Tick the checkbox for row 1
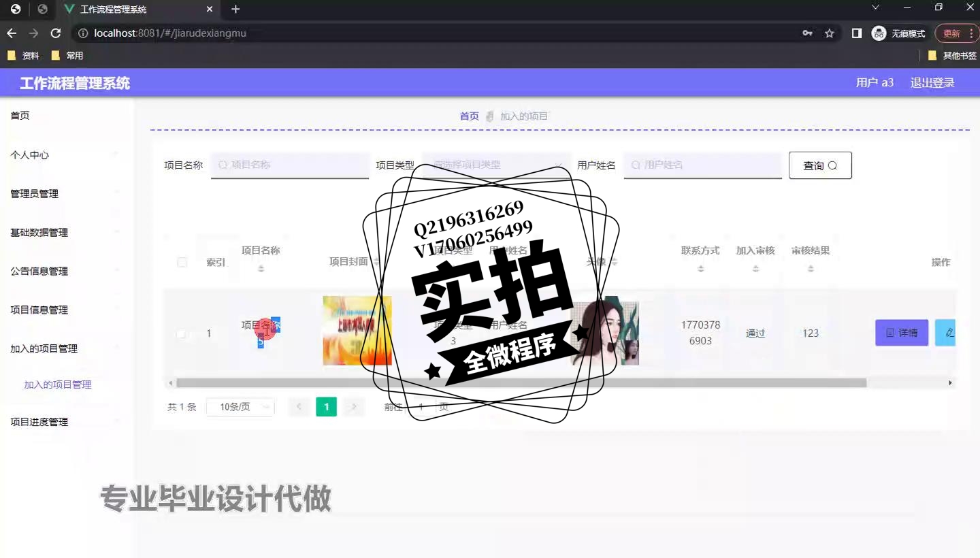This screenshot has width=980, height=558. tap(181, 333)
